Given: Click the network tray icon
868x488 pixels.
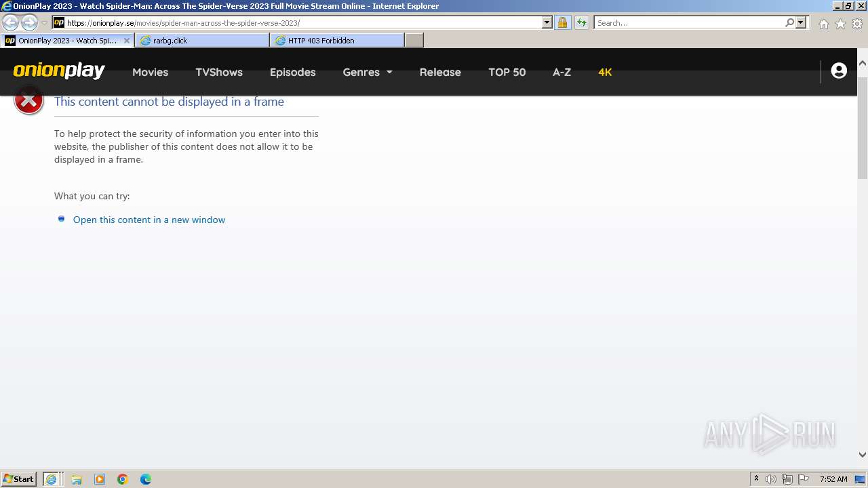Looking at the screenshot, I should [787, 479].
